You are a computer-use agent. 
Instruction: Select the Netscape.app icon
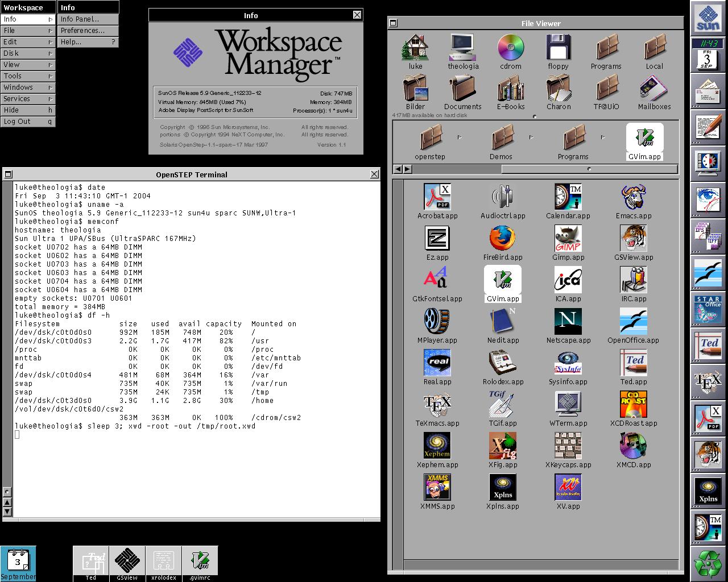pyautogui.click(x=568, y=322)
